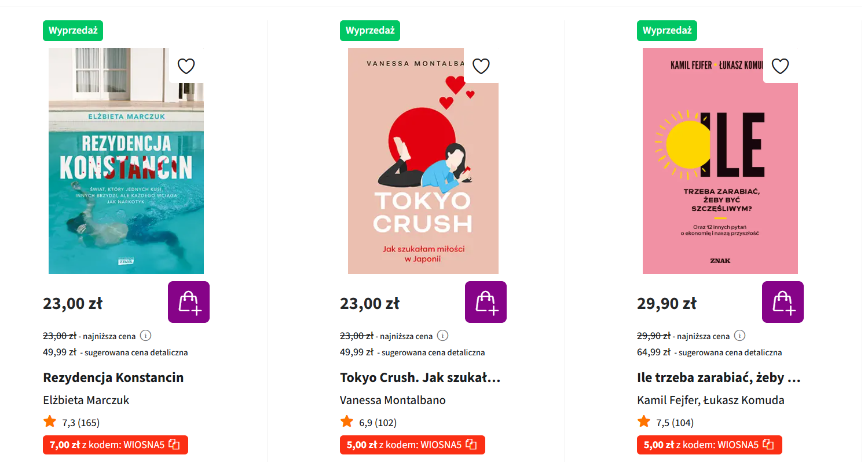Open Rezydencja Konstancin title link
Screen dimensions: 868x462
click(113, 378)
